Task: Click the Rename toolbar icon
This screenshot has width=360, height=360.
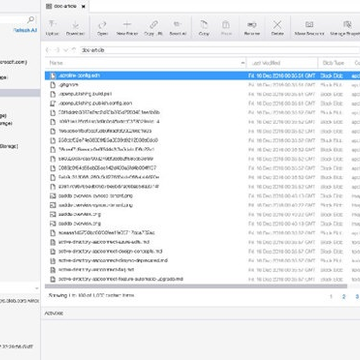Action: (252, 24)
